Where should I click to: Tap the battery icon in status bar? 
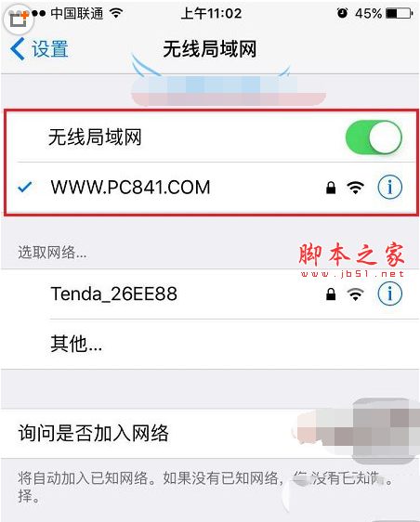point(399,13)
